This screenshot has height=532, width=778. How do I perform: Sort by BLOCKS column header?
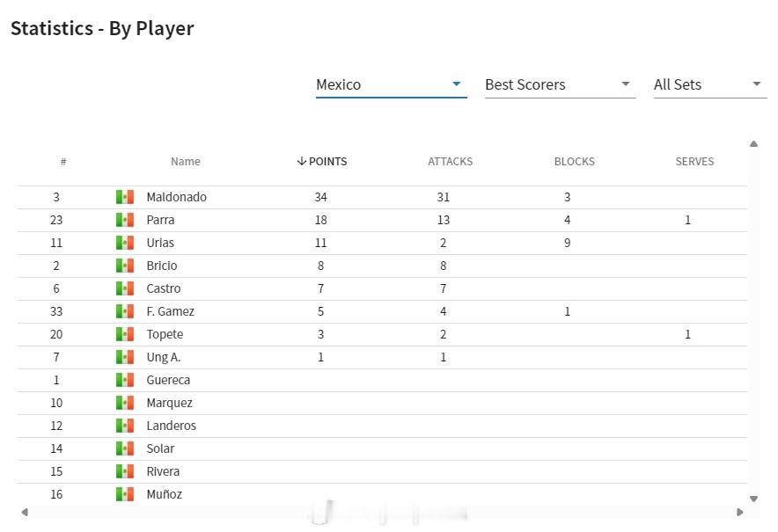tap(574, 162)
